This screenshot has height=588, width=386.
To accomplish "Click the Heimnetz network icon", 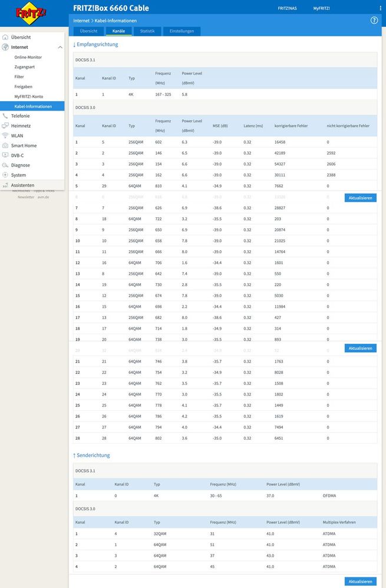I will pos(5,125).
